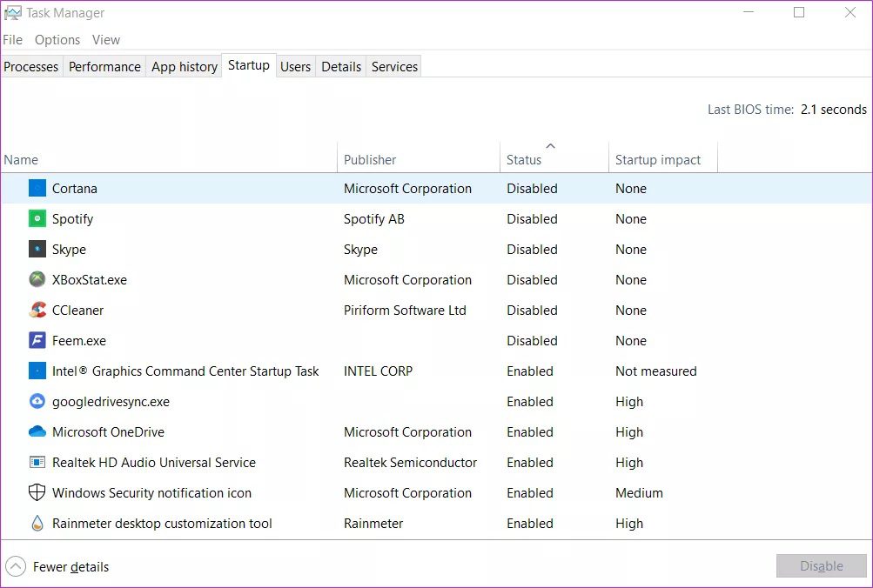Click the Spotify AB publisher cell

tap(374, 219)
